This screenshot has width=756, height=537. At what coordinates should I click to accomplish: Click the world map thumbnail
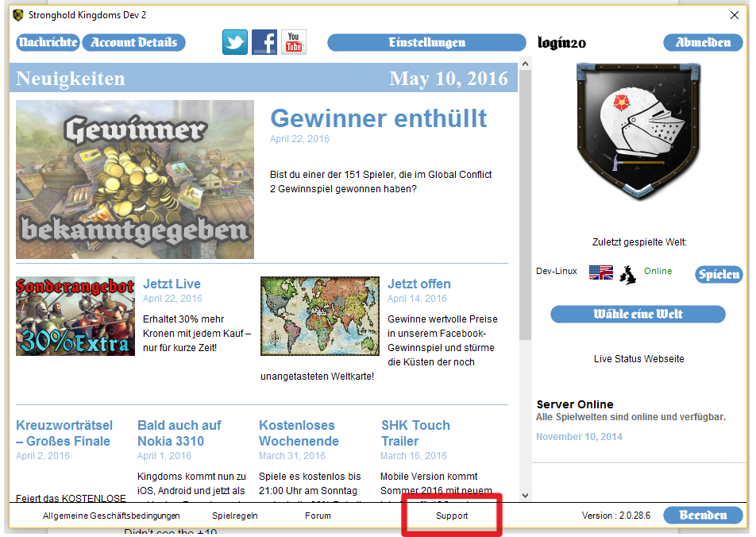point(320,316)
